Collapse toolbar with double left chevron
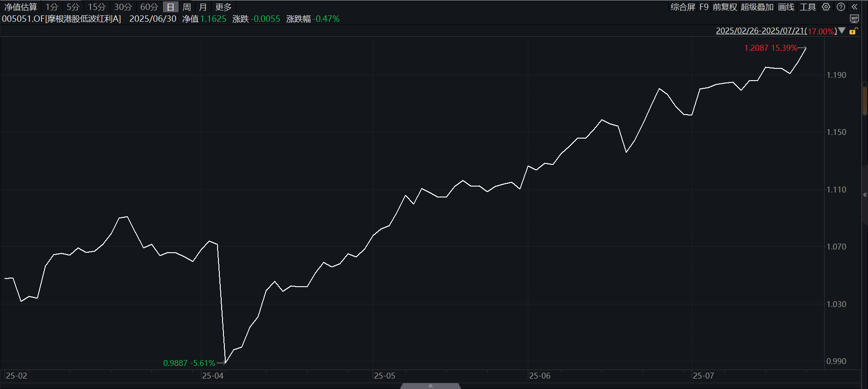 click(854, 7)
